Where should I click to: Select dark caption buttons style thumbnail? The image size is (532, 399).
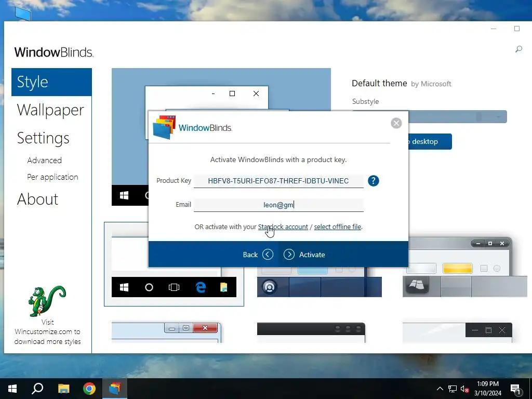click(x=457, y=333)
